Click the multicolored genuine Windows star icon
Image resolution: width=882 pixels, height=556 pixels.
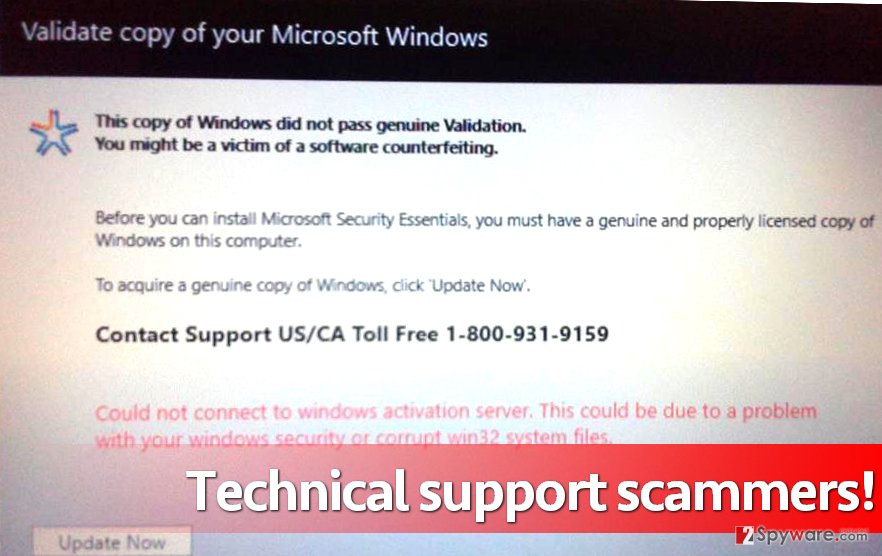[x=53, y=133]
